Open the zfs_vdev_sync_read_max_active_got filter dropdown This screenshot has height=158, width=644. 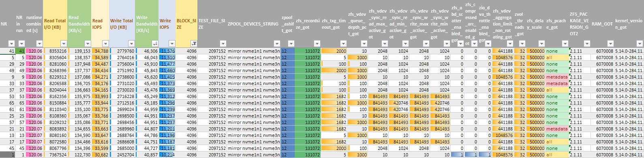384,43
